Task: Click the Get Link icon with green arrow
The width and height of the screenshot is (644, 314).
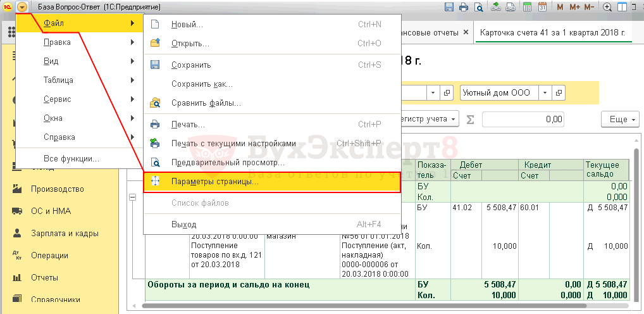Action: 496,6
